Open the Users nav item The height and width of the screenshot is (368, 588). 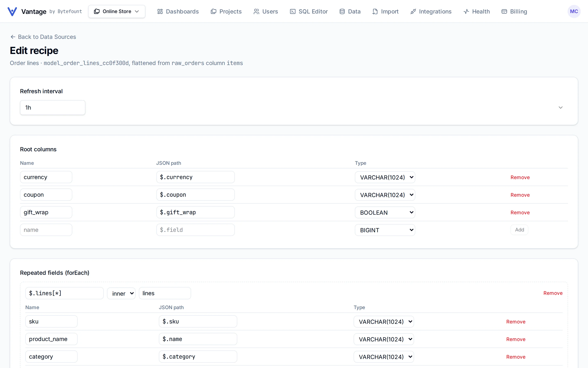click(x=266, y=11)
